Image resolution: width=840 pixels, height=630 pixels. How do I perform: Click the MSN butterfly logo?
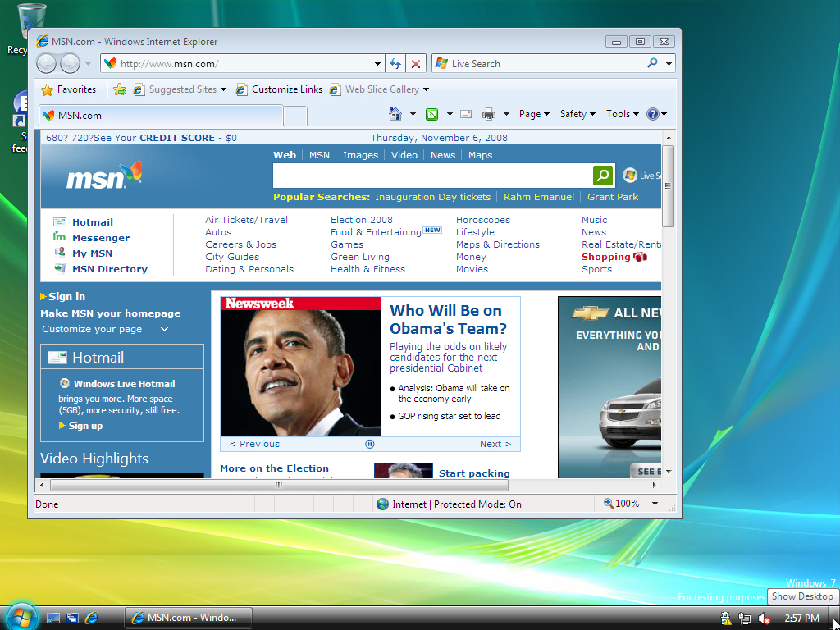[104, 176]
